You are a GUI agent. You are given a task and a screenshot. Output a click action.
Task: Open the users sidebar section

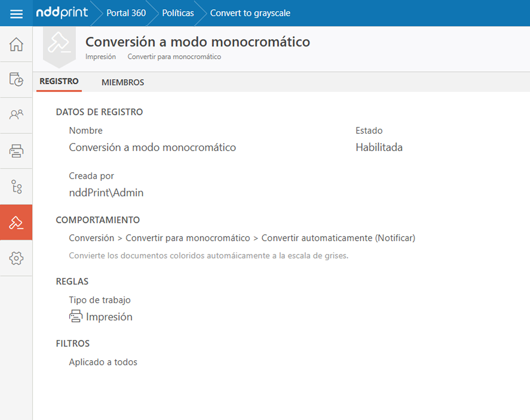point(16,115)
